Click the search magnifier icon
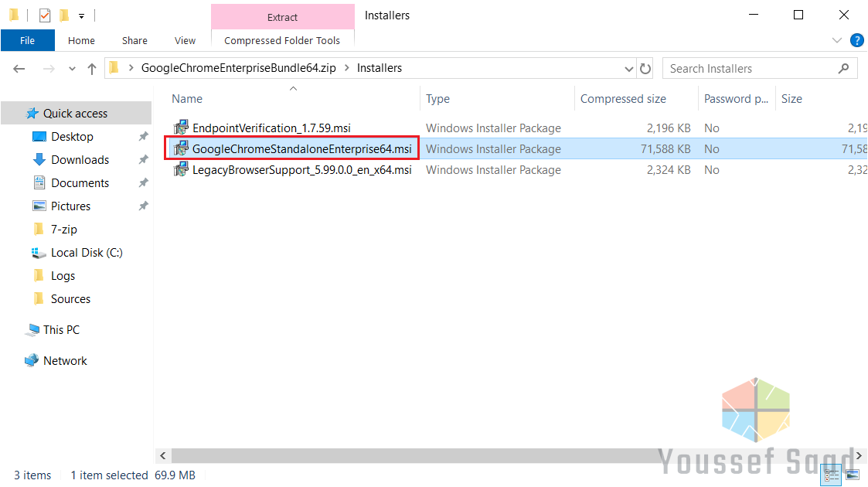 (843, 69)
